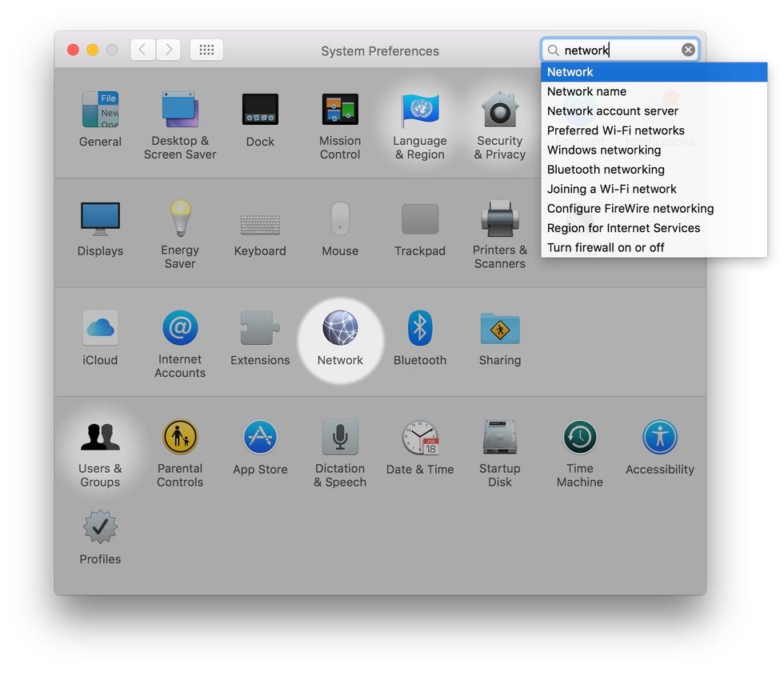Open the Profiles pane
The image size is (784, 673).
tap(100, 529)
